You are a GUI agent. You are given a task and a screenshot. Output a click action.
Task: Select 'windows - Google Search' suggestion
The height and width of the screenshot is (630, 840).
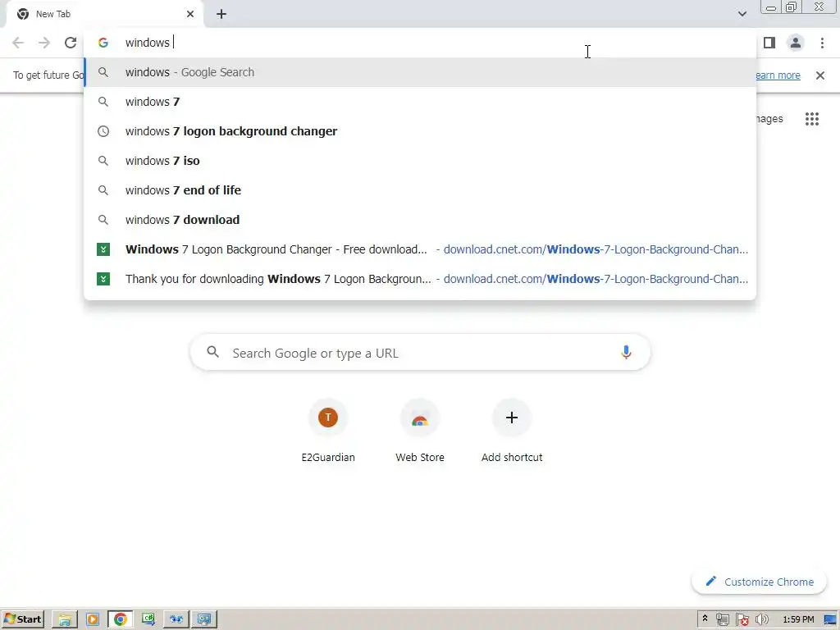[420, 72]
